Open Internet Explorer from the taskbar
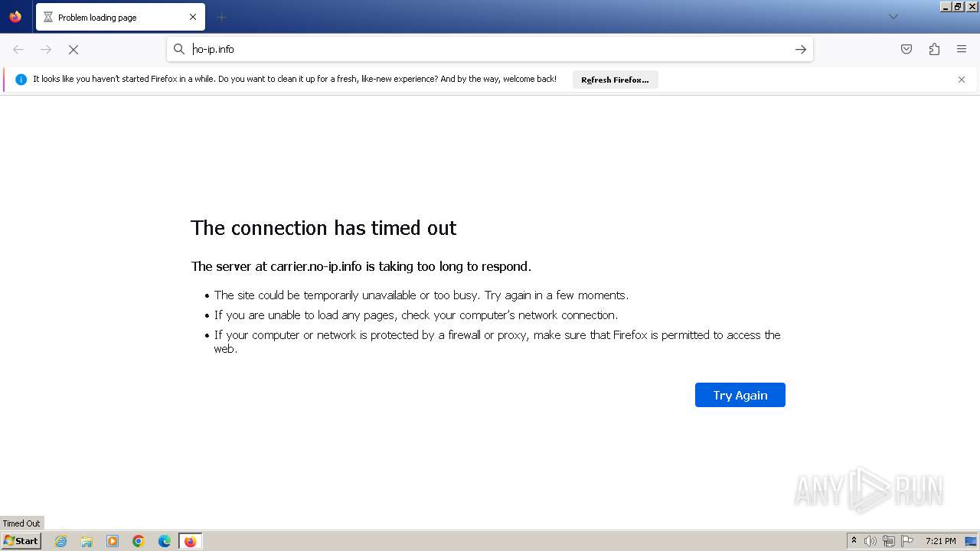The width and height of the screenshot is (980, 551). (61, 541)
